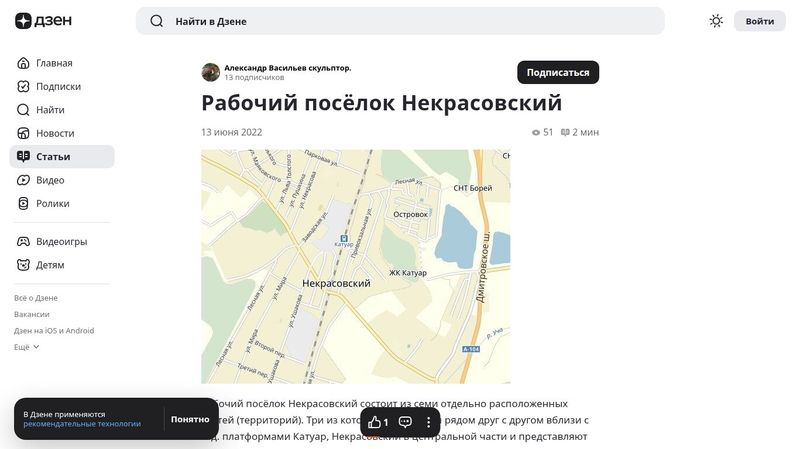Click the search magnifier icon
Image resolution: width=800 pixels, height=449 pixels.
pyautogui.click(x=156, y=21)
